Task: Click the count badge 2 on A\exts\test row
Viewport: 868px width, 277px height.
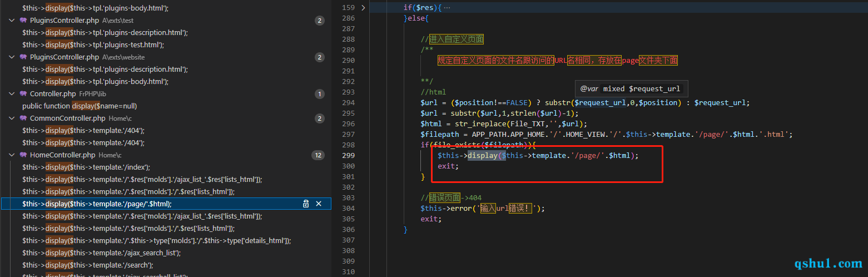Action: pos(319,21)
